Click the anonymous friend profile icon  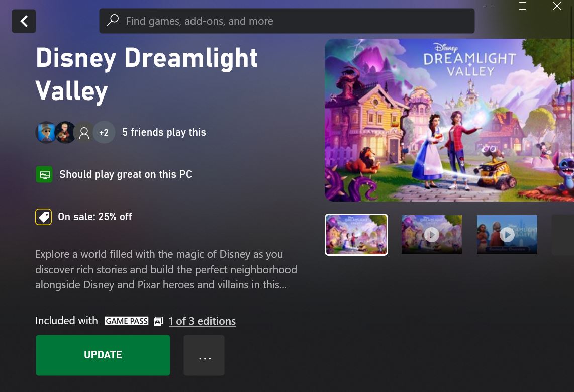[84, 132]
